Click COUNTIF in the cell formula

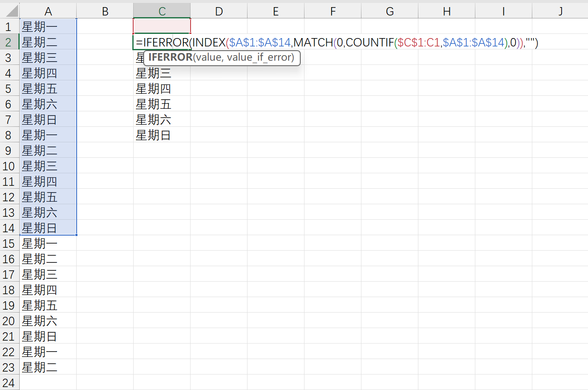(370, 42)
